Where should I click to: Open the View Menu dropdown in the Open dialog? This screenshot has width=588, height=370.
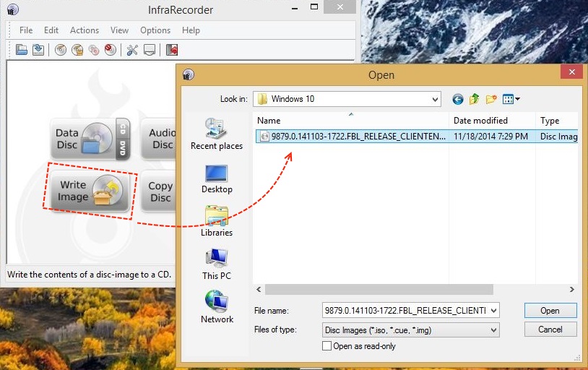[511, 99]
